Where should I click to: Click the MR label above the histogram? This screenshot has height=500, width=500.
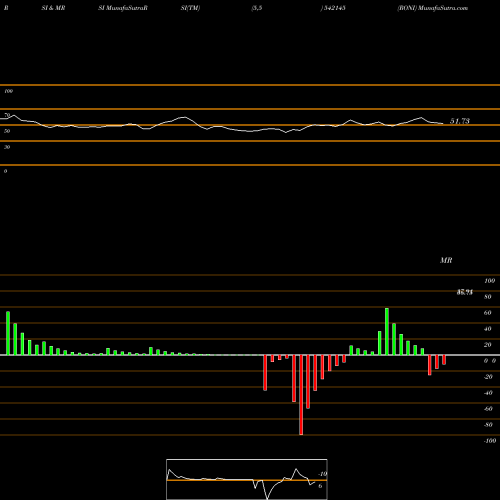click(x=446, y=260)
